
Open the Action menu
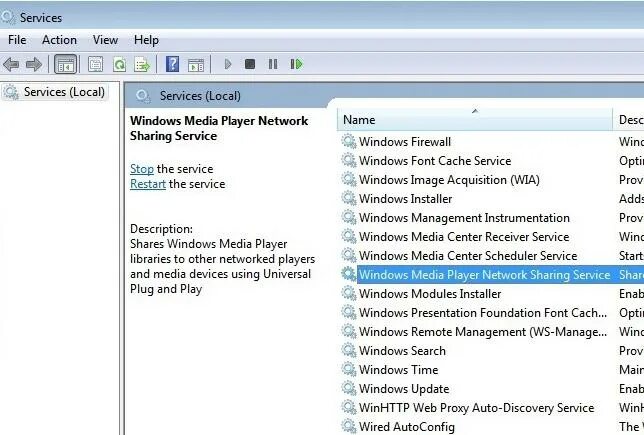pyautogui.click(x=59, y=40)
